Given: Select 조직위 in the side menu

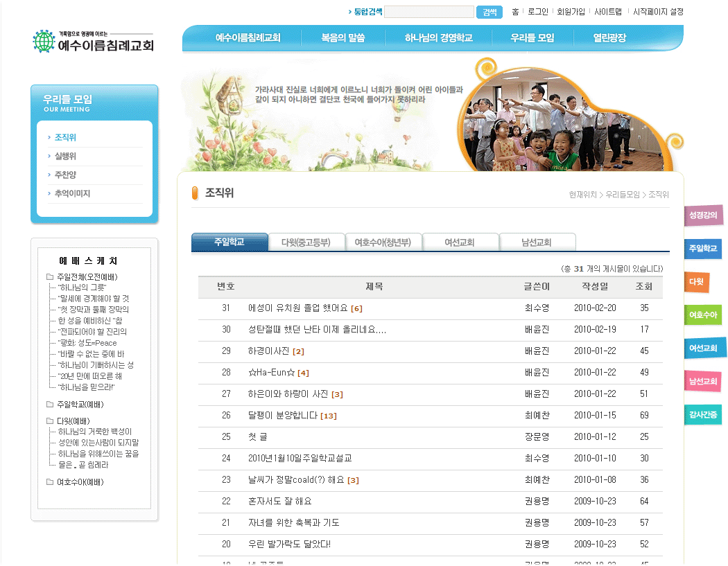Looking at the screenshot, I should 65,137.
